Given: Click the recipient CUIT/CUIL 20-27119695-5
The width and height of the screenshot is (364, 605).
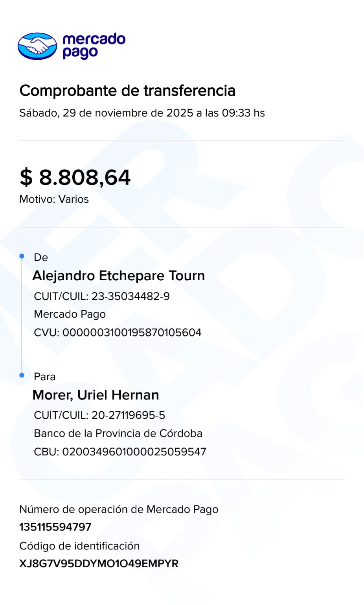Looking at the screenshot, I should (x=99, y=415).
